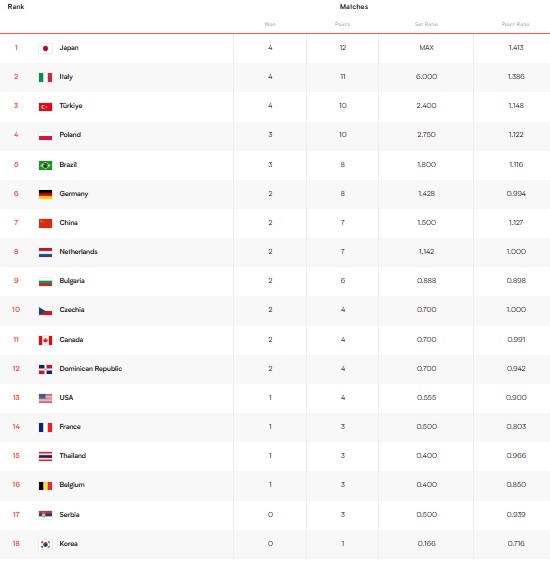
Task: Click the Germany flag icon
Action: click(x=46, y=194)
